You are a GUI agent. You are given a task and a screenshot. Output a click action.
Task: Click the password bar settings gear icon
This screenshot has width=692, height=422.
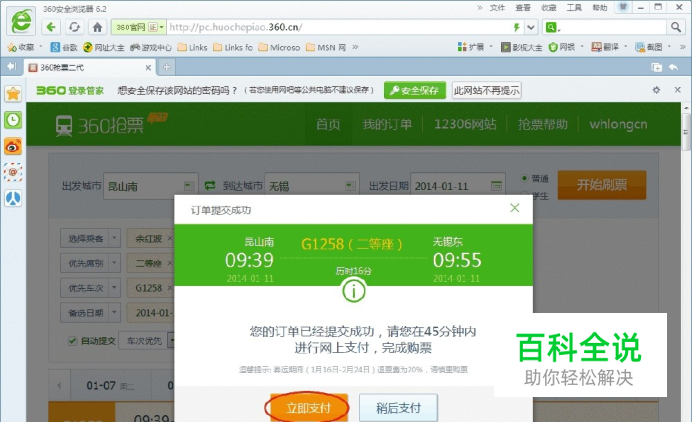pos(656,90)
